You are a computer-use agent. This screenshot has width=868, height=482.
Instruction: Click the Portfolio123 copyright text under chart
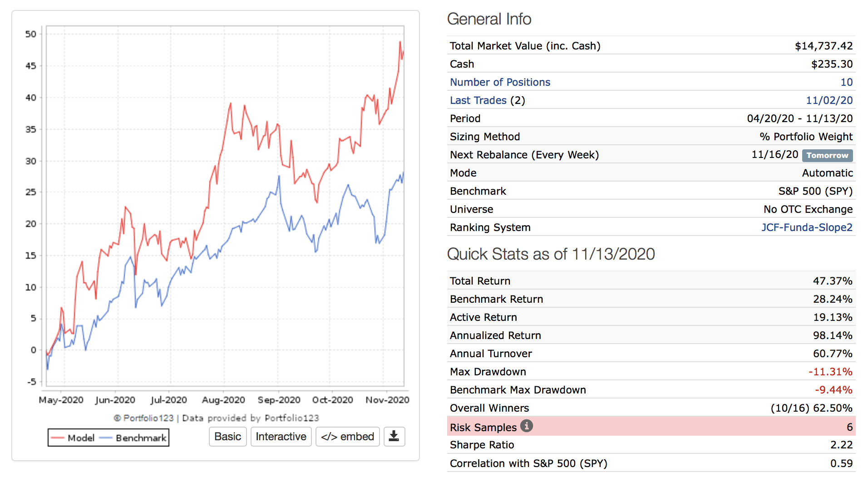coord(216,418)
